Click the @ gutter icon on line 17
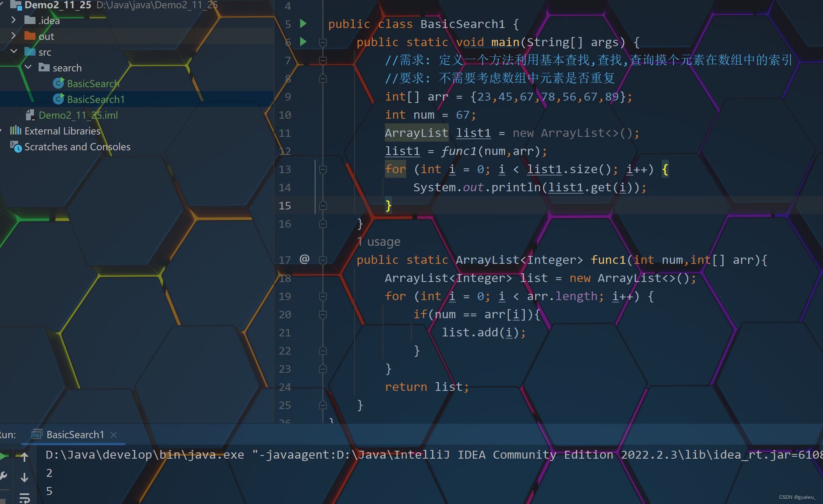Image resolution: width=823 pixels, height=504 pixels. pos(304,259)
